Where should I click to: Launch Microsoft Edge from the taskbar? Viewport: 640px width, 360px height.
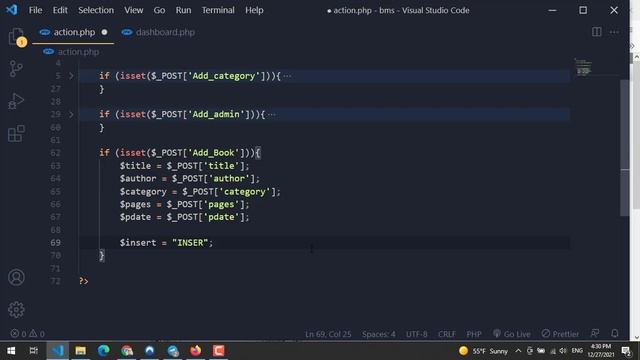(x=104, y=351)
